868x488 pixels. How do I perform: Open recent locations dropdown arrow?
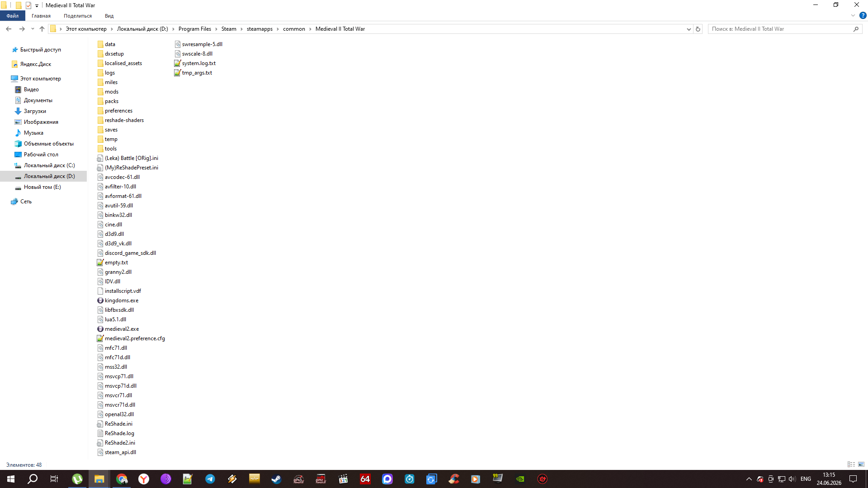[33, 29]
